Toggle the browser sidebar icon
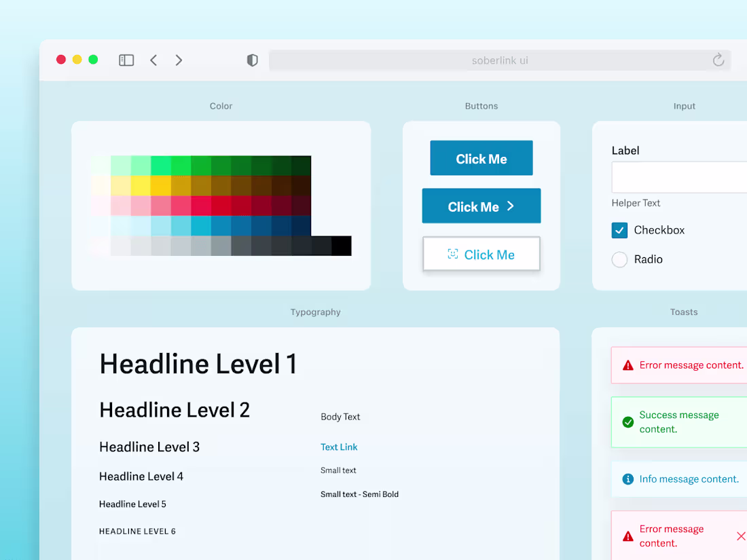Image resolution: width=747 pixels, height=560 pixels. 126,60
